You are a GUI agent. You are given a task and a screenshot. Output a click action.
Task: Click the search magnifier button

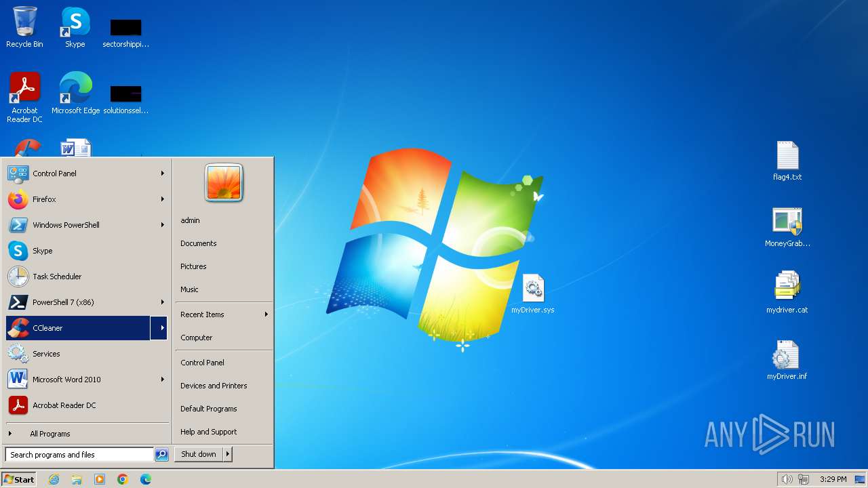tap(161, 455)
